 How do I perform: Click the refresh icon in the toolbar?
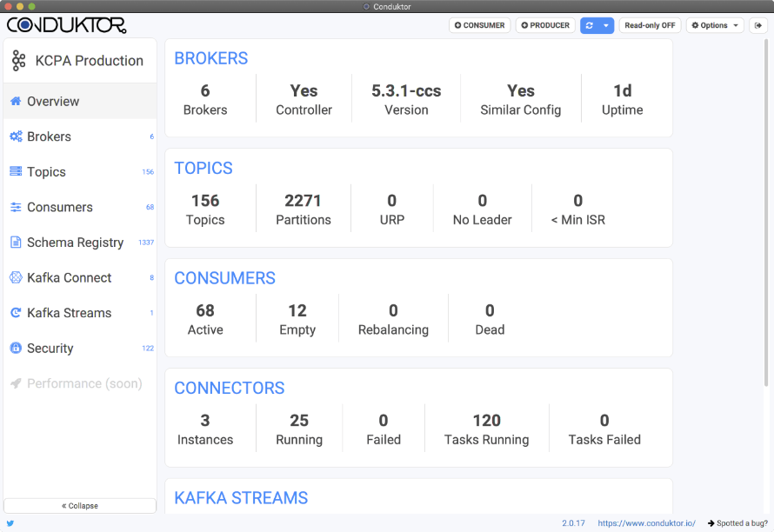point(588,25)
